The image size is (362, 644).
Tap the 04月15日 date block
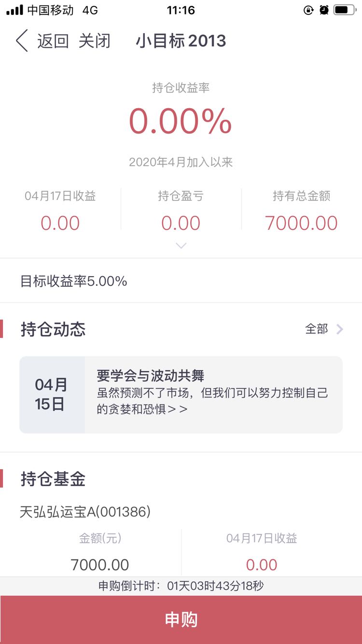(52, 394)
